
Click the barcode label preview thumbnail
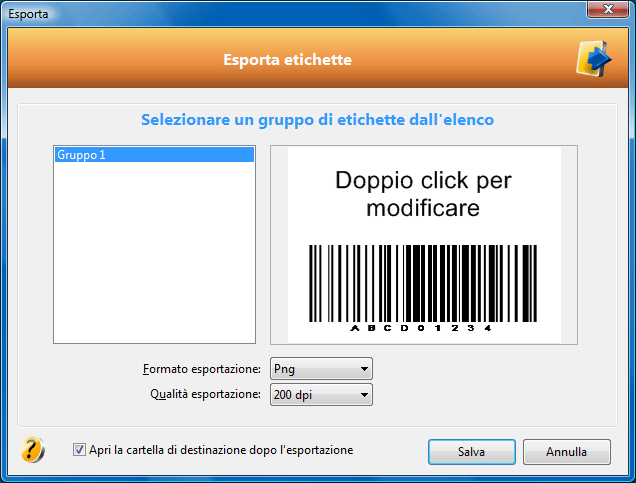pos(424,245)
